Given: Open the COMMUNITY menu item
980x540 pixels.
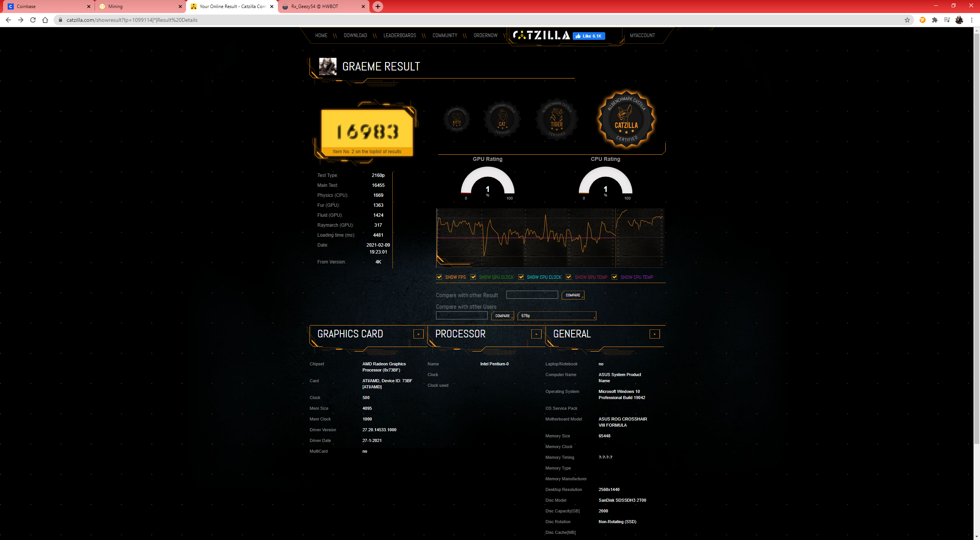Looking at the screenshot, I should click(445, 35).
